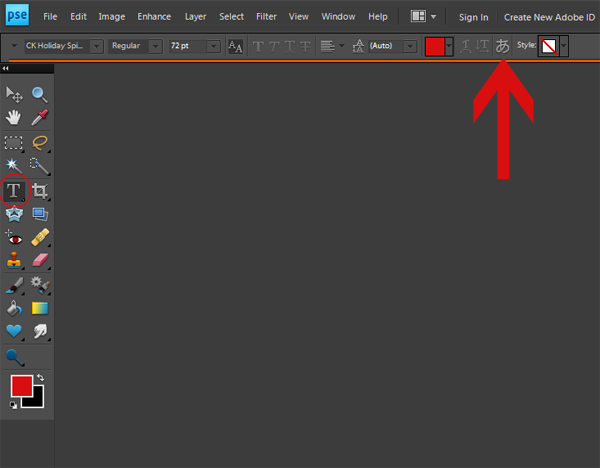Select the Eyedropper tool
The image size is (600, 468).
click(40, 117)
